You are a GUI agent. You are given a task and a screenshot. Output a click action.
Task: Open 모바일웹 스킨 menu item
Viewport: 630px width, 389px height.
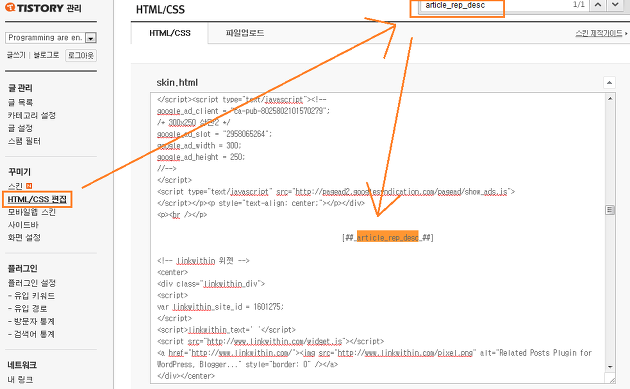(32, 212)
